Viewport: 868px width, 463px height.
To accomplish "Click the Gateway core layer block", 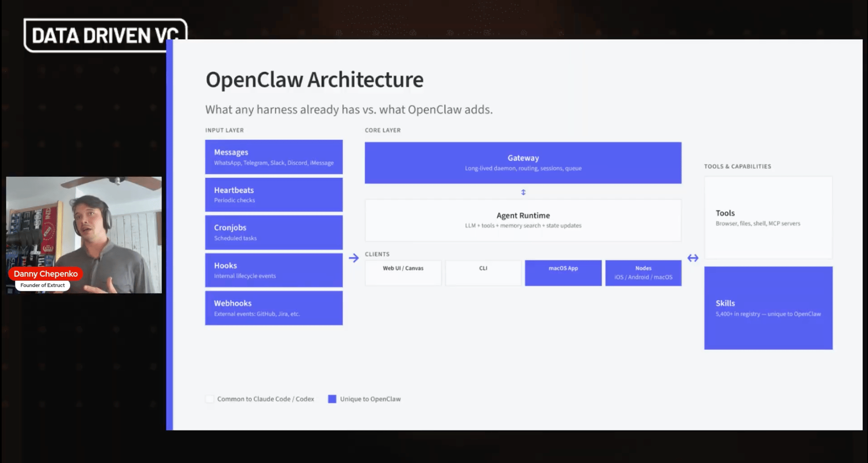I will 523,163.
